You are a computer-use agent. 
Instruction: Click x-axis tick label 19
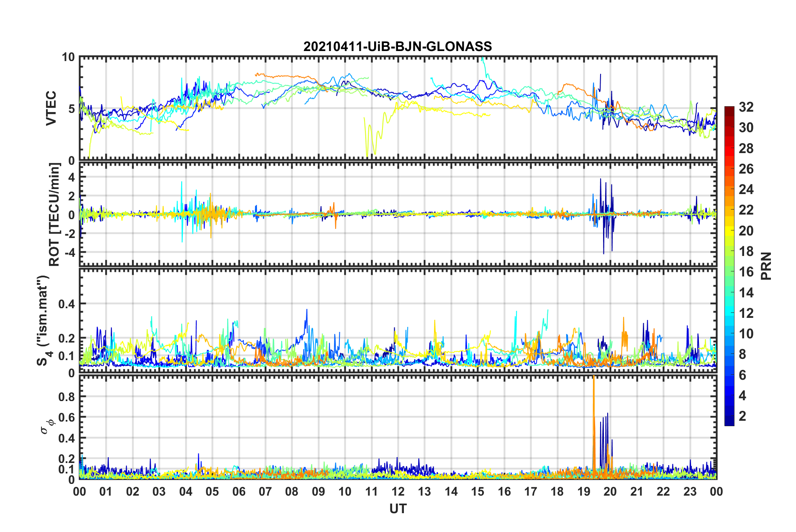click(x=584, y=491)
